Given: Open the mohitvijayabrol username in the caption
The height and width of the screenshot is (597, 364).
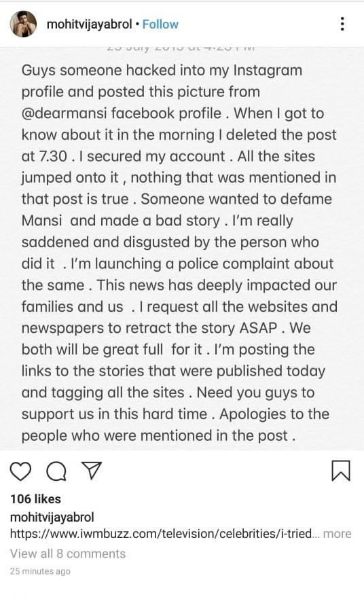Looking at the screenshot, I should pyautogui.click(x=52, y=517).
